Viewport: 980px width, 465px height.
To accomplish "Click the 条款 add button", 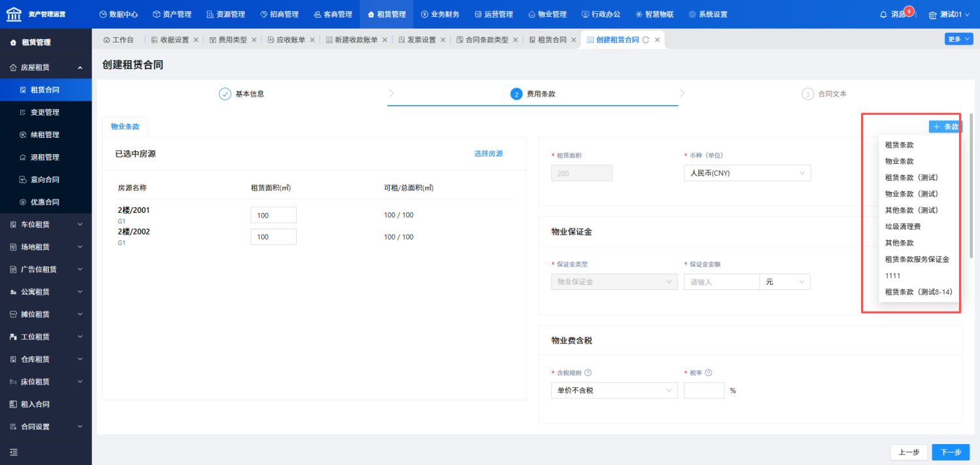I will coord(945,127).
